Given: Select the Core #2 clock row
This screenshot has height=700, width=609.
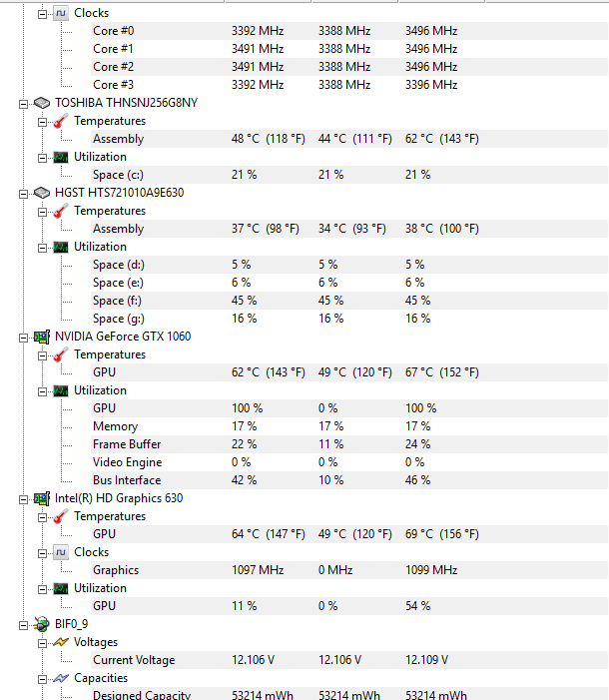Looking at the screenshot, I should click(113, 67).
